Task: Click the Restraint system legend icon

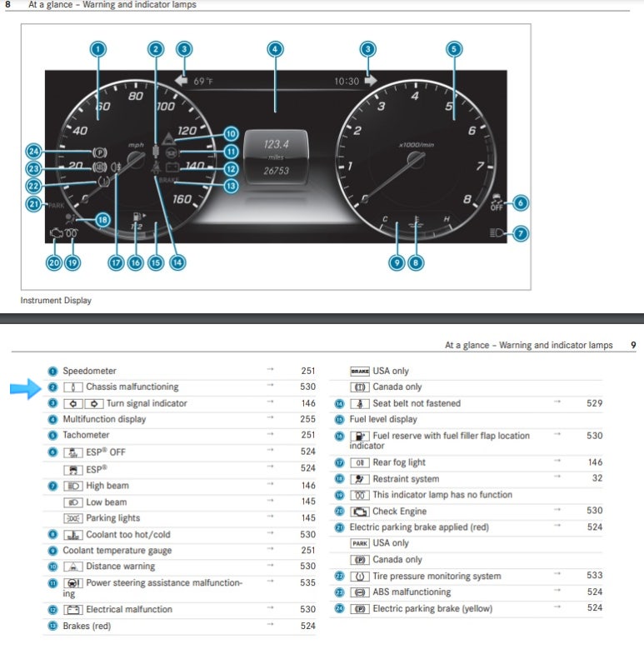Action: click(360, 479)
